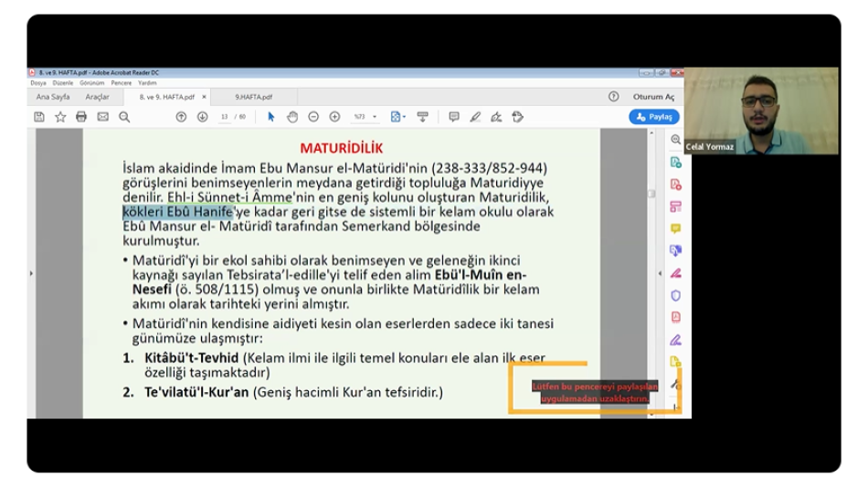Open the red Redact pen tool icon
868x488 pixels.
point(675,273)
